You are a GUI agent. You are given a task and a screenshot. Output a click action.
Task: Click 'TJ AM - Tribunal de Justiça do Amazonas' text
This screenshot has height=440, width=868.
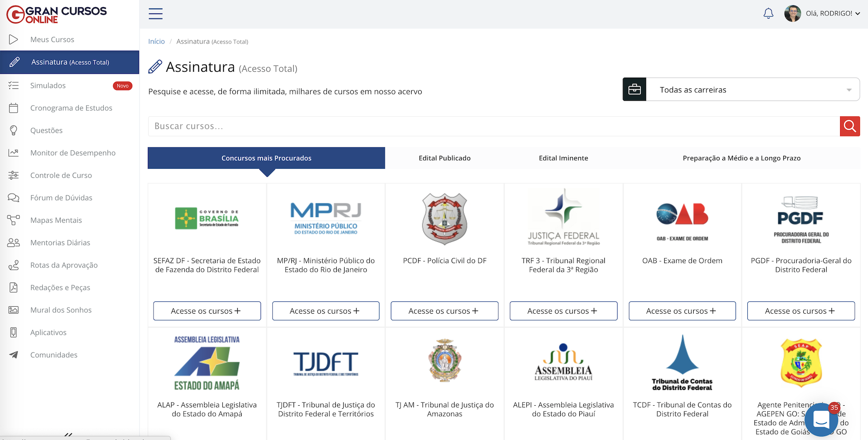point(445,409)
